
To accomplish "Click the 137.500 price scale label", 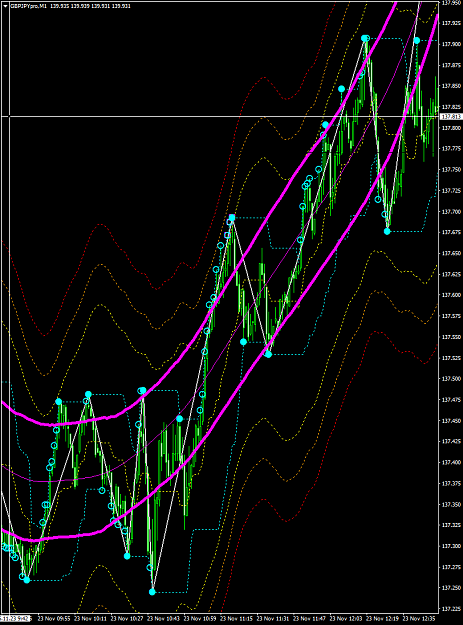I will [451, 379].
